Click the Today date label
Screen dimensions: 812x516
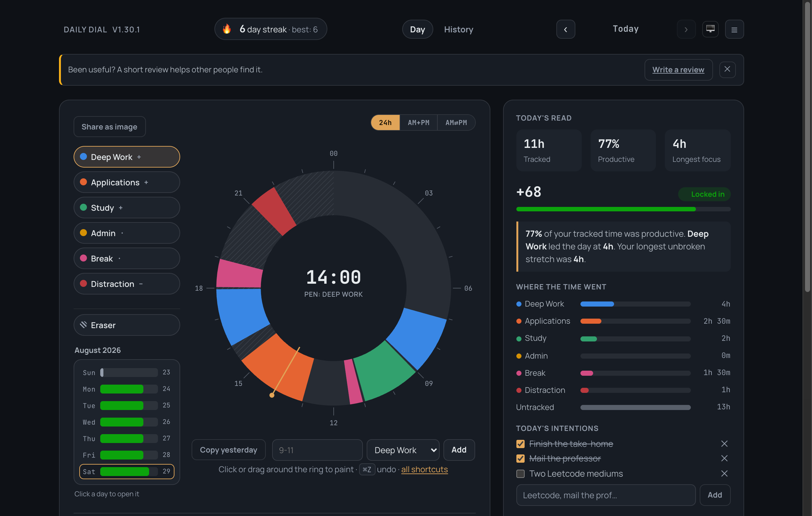pyautogui.click(x=625, y=29)
